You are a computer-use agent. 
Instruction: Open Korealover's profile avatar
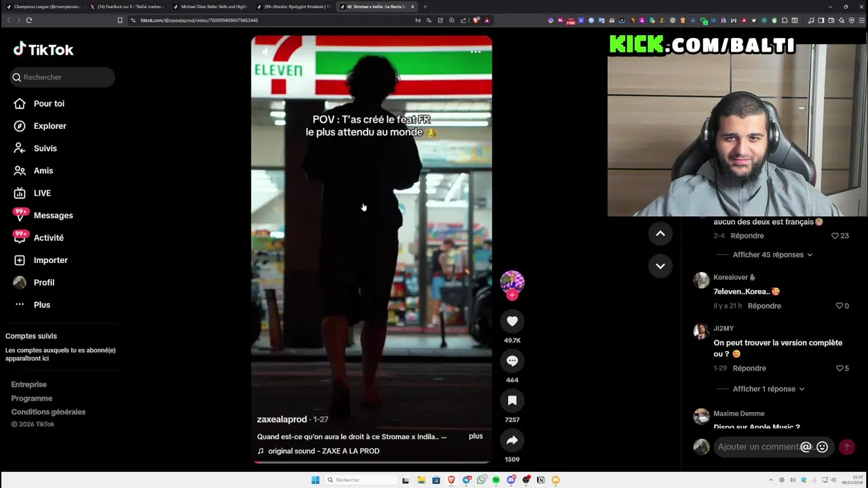701,280
